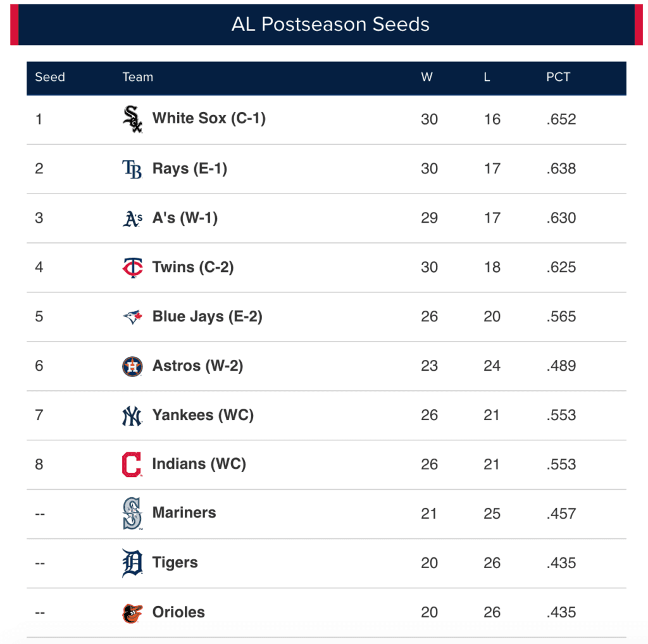This screenshot has width=648, height=644.
Task: Click the Twins TC logo
Action: coord(132,268)
